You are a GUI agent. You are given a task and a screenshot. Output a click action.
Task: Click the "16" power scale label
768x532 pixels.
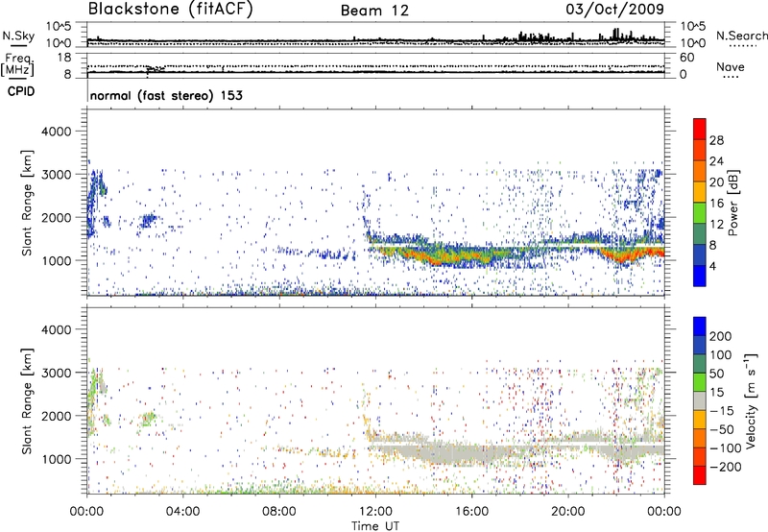coord(716,204)
